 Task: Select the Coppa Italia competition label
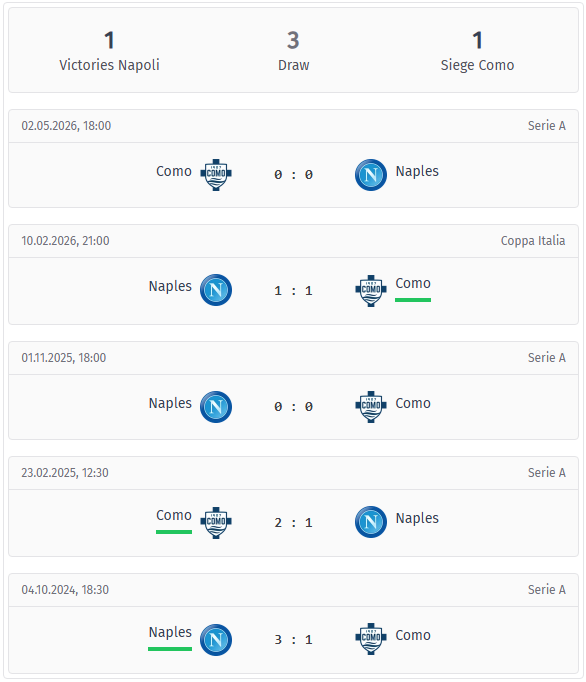pyautogui.click(x=533, y=241)
